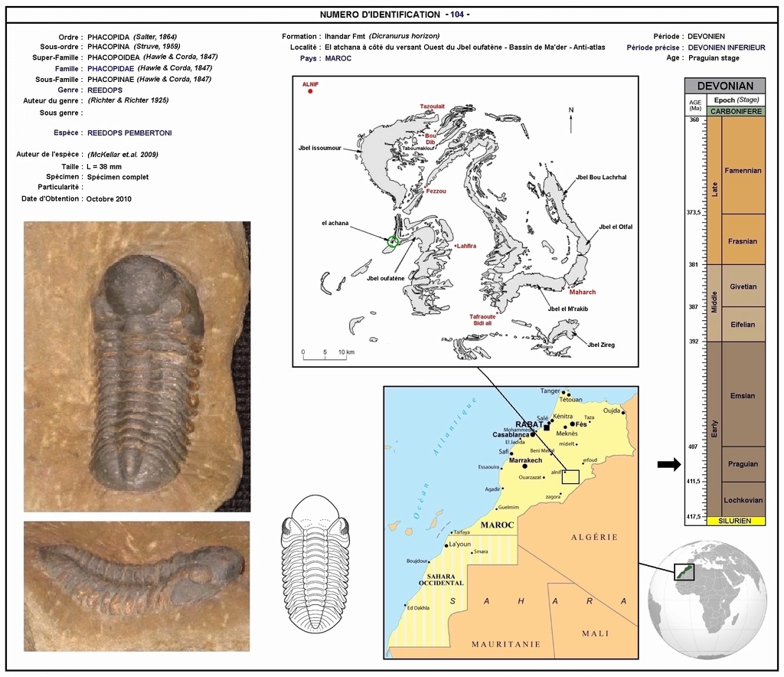Click the species name REEDOPS PEMBERTONI
The width and height of the screenshot is (784, 677).
(129, 133)
